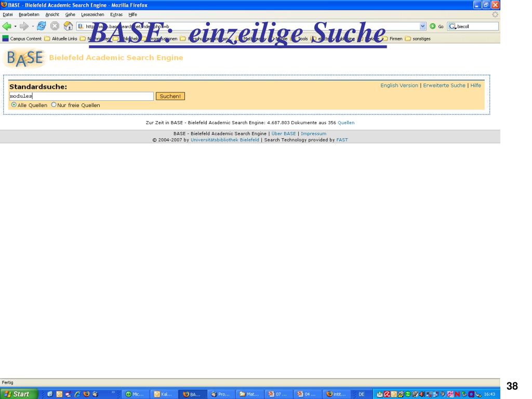Expand the hidden quick launch items chevron
This screenshot has width=532, height=399.
(113, 392)
